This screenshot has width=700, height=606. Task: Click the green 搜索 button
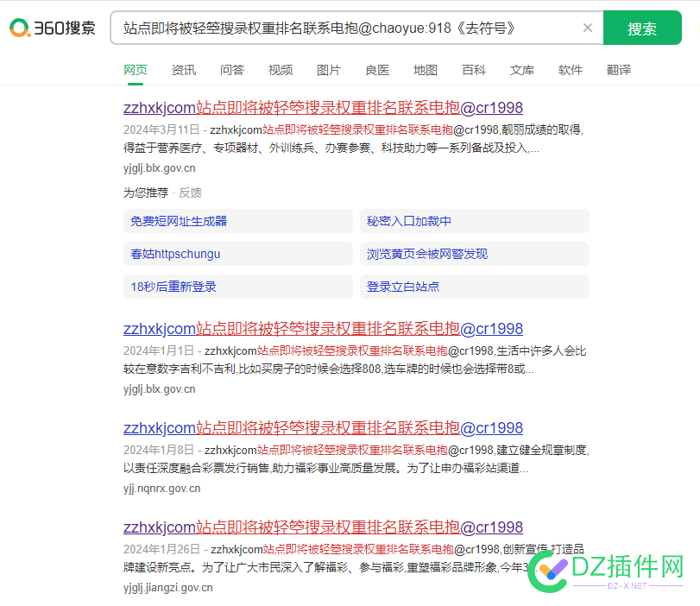(642, 28)
